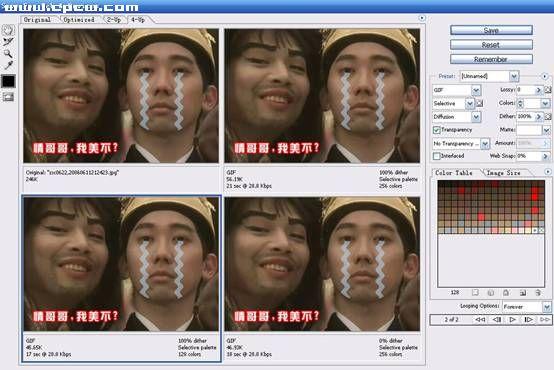The height and width of the screenshot is (370, 554).
Task: Click the Matte color field
Action: pos(529,130)
